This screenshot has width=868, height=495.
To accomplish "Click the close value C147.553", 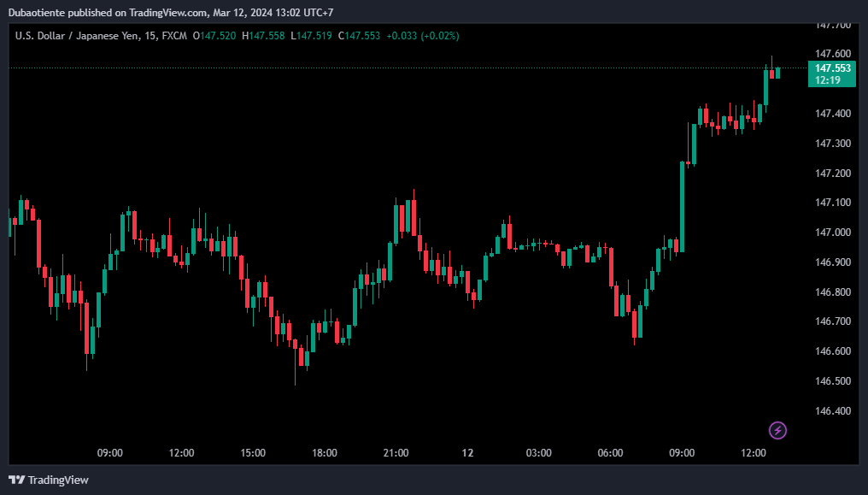I will click(x=360, y=36).
